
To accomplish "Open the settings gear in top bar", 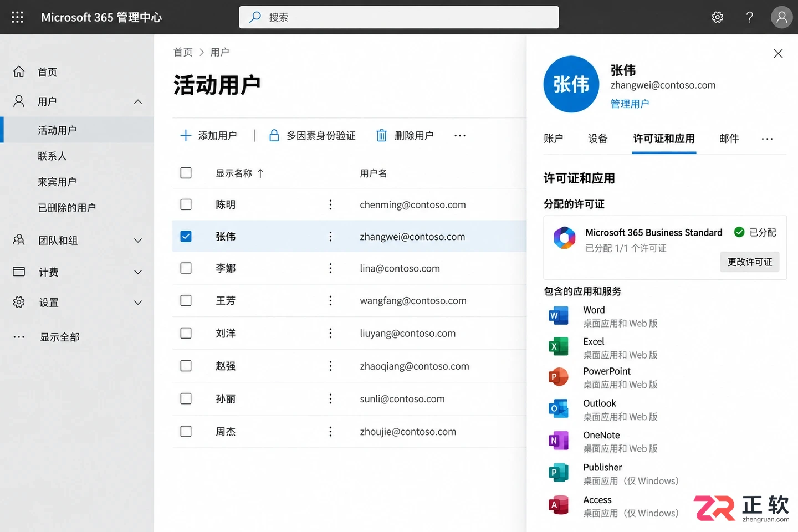I will click(718, 17).
